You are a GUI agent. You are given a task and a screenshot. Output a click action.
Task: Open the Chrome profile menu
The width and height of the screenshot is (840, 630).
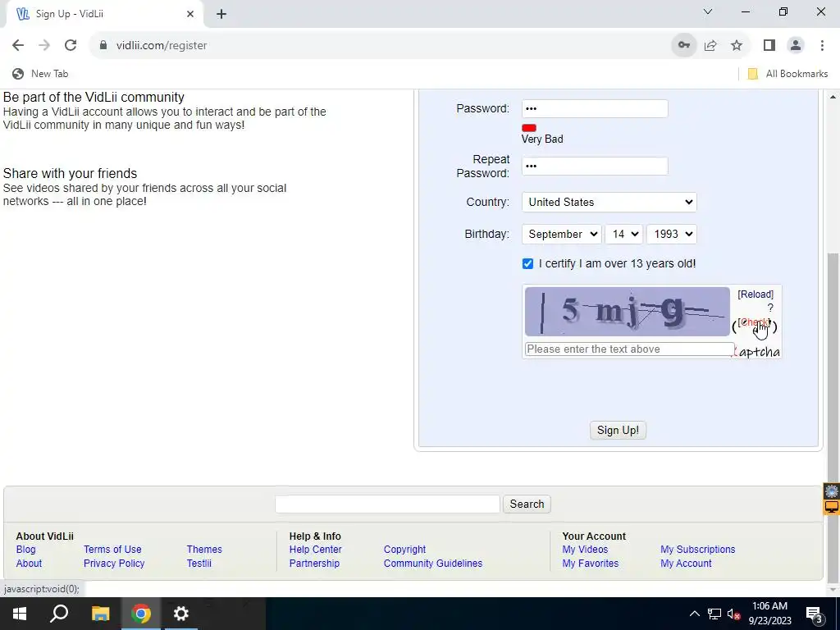(796, 46)
